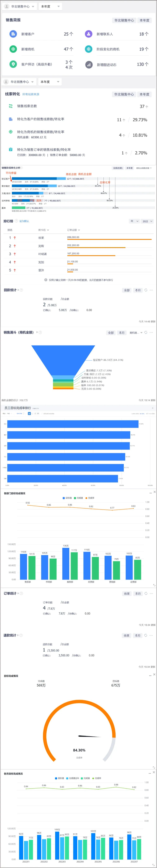Toggle 完成值 legend in 各部门目标完成情况

(78, 498)
